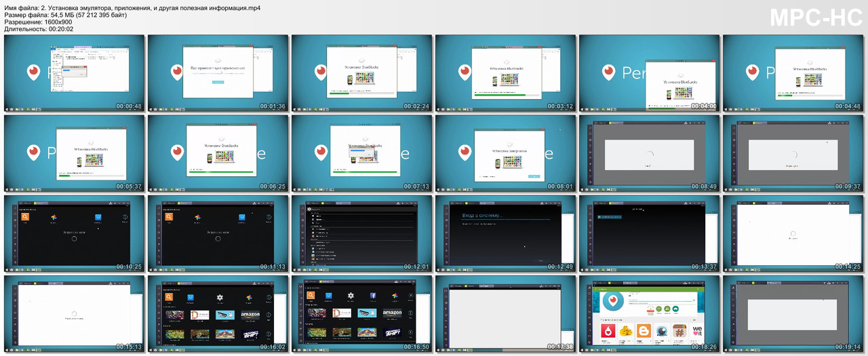The height and width of the screenshot is (356, 868).
Task: Click the Facebook icon in the 00:16:50 frame
Action: [373, 296]
